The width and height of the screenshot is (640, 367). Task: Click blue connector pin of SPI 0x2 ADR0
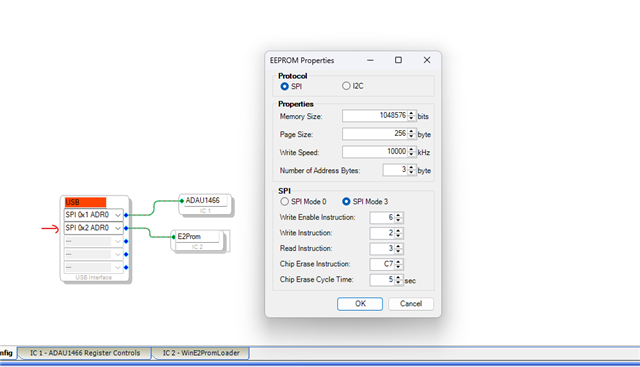(x=126, y=228)
